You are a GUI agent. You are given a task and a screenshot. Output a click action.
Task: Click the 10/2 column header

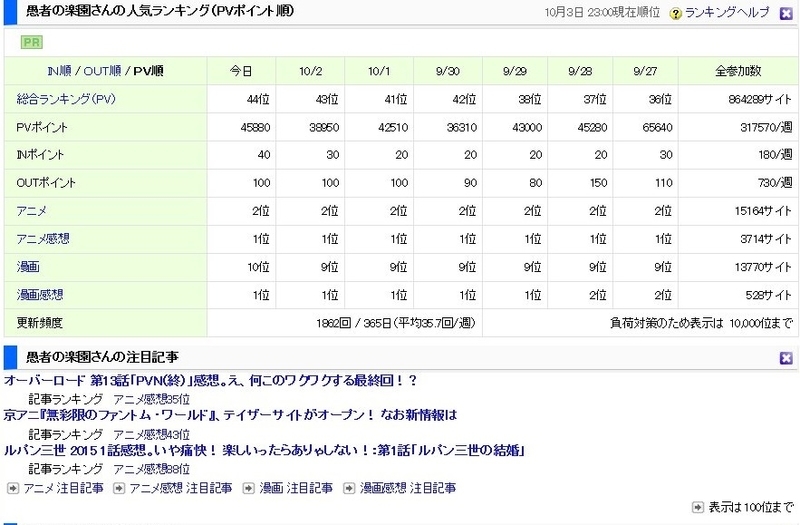310,71
